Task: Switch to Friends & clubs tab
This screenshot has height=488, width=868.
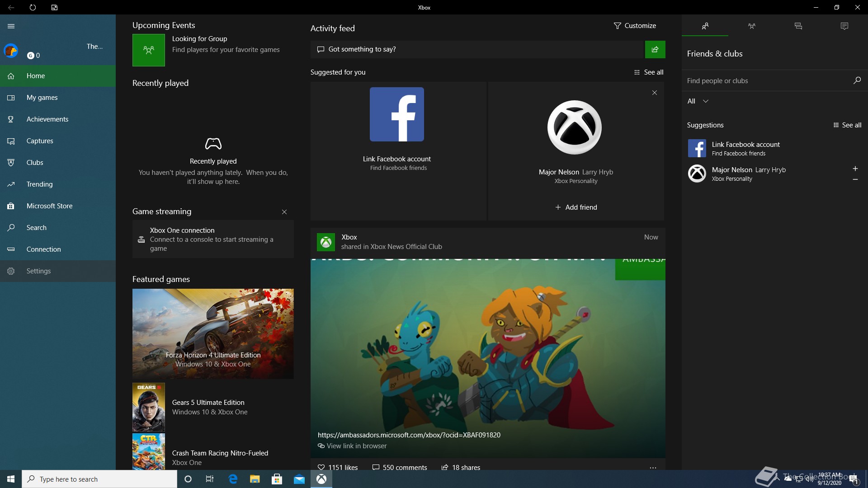Action: click(705, 26)
